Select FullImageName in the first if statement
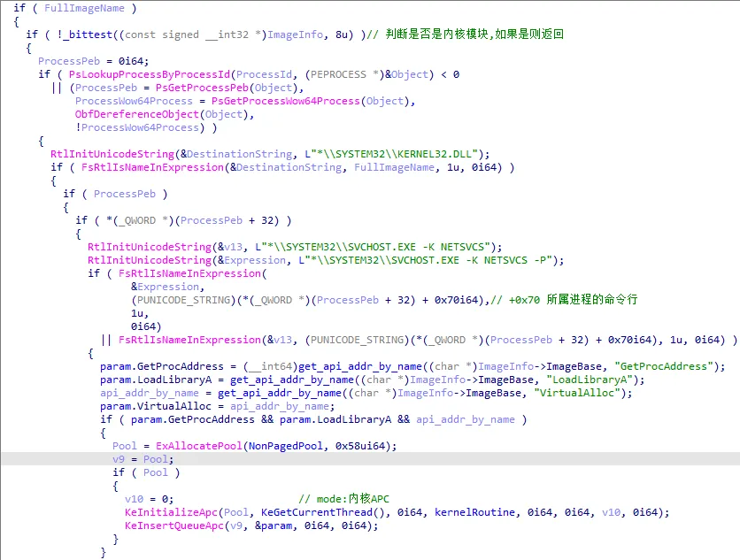Viewport: 740px width, 560px height. [x=84, y=8]
